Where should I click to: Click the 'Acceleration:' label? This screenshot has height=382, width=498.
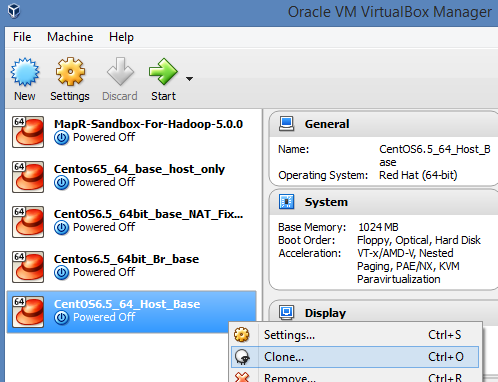[310, 253]
